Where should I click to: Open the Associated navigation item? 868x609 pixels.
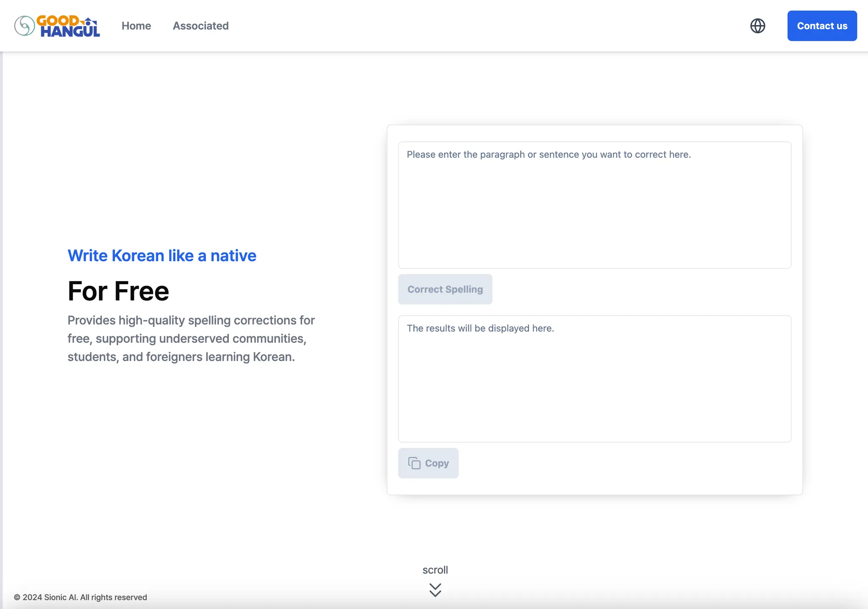pyautogui.click(x=200, y=26)
